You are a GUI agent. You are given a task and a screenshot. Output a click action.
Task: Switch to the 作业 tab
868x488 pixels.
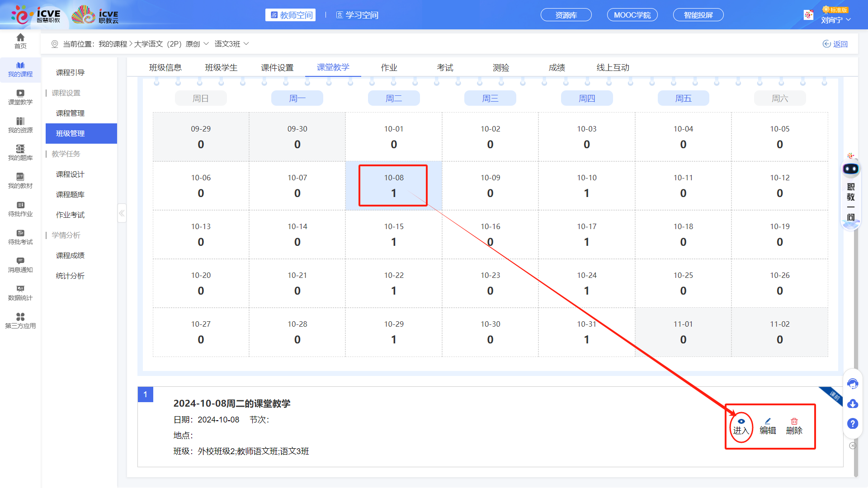point(389,67)
